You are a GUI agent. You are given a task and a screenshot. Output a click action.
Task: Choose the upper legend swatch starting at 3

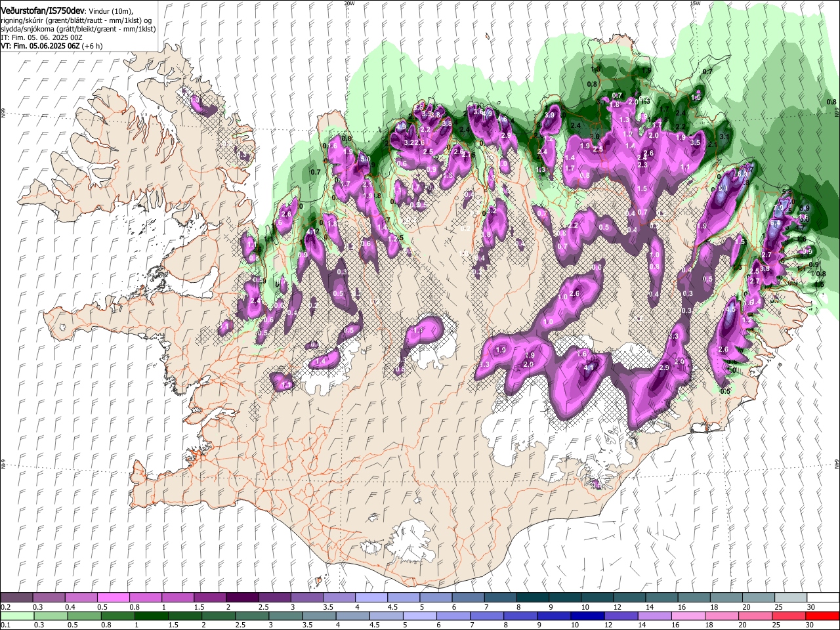(306, 597)
